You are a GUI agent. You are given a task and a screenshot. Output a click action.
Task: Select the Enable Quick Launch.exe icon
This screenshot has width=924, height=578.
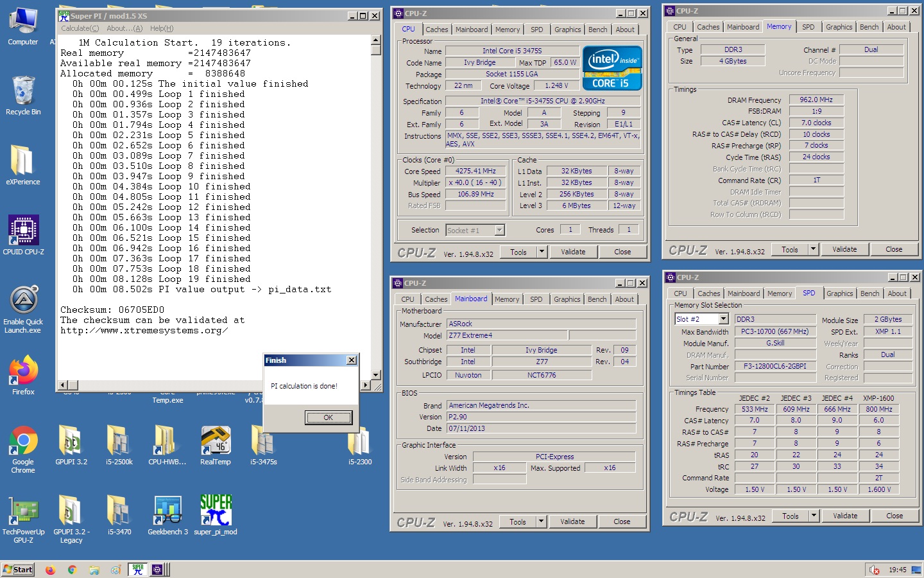click(x=23, y=310)
